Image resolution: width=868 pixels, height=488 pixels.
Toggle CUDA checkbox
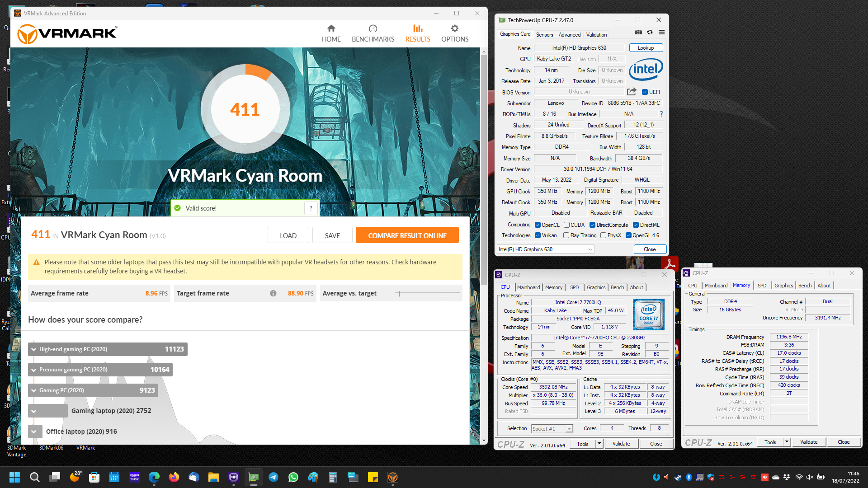tap(566, 225)
